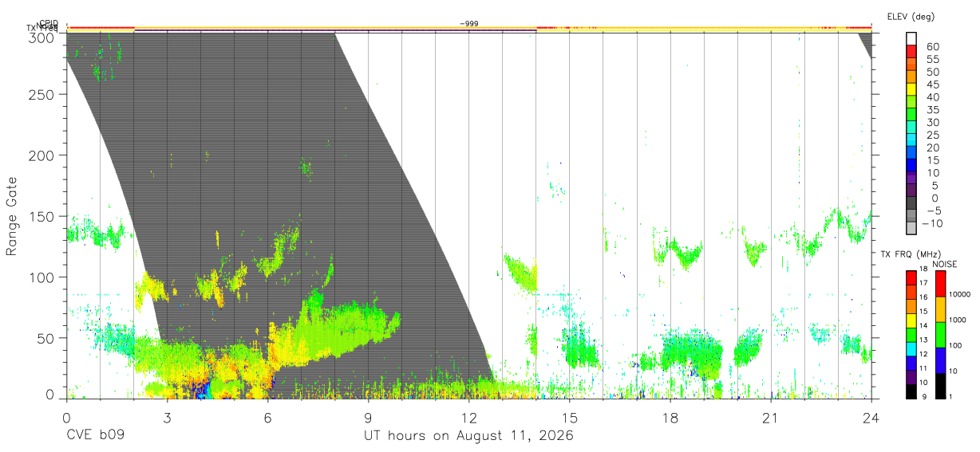This screenshot has width=980, height=452.
Task: Pick the red swatch in ELEV colorbar
Action: coord(912,52)
